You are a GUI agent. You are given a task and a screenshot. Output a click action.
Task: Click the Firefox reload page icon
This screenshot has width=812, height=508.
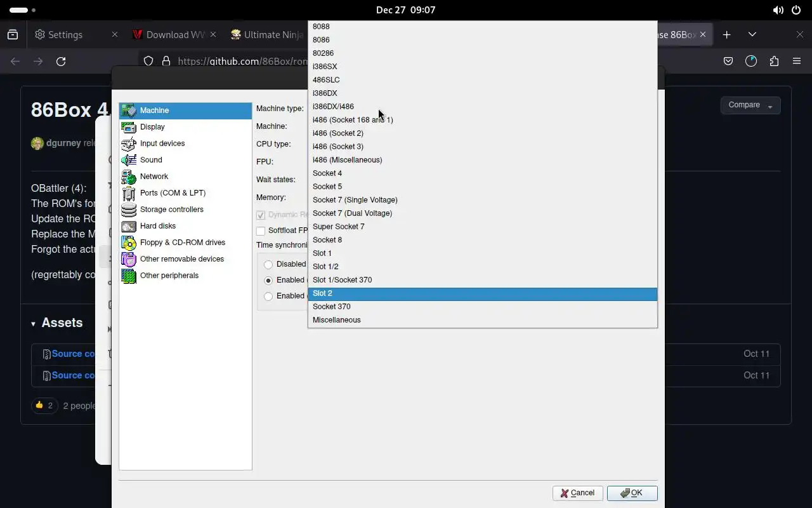tap(61, 61)
